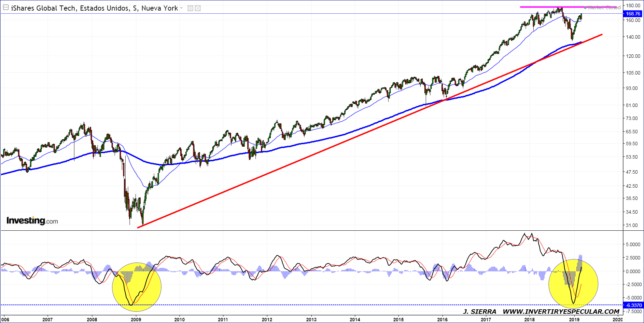Screen dimensions: 644x323
Task: Collapse the iShares Global Tech legend box
Action: point(6,8)
